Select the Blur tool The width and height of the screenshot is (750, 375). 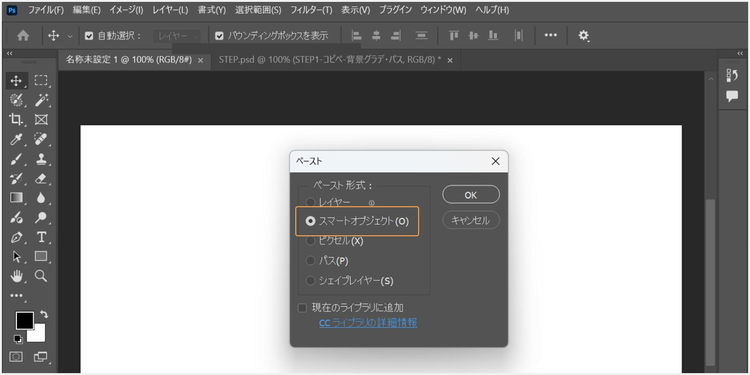click(41, 198)
